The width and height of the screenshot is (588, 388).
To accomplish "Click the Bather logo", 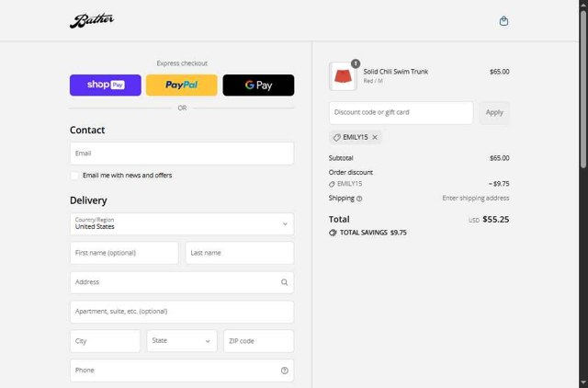I will click(92, 20).
